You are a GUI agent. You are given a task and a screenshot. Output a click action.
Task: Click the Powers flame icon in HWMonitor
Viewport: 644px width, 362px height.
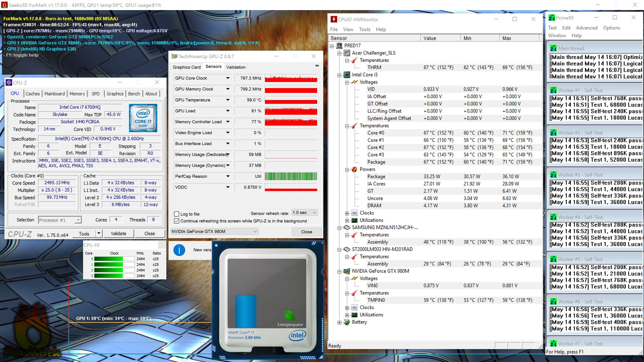coord(354,170)
